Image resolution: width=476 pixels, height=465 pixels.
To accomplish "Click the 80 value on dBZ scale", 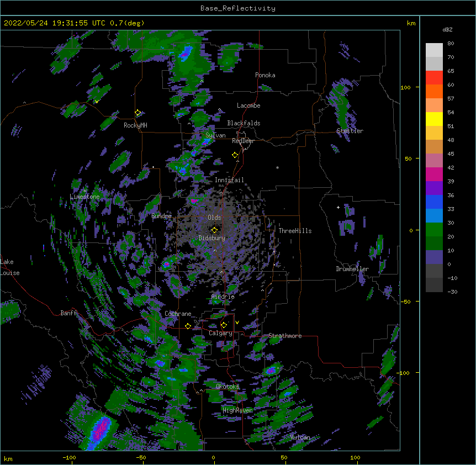I will [451, 44].
